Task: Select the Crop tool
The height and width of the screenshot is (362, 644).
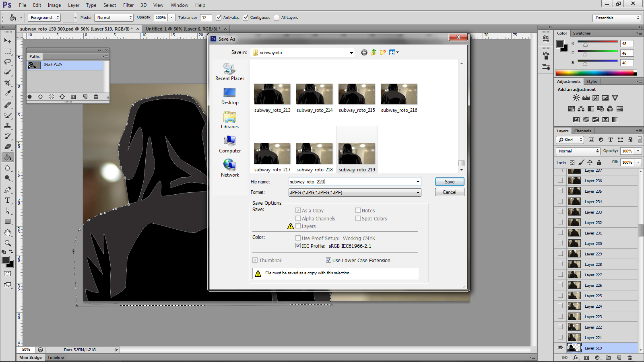Action: pyautogui.click(x=8, y=83)
